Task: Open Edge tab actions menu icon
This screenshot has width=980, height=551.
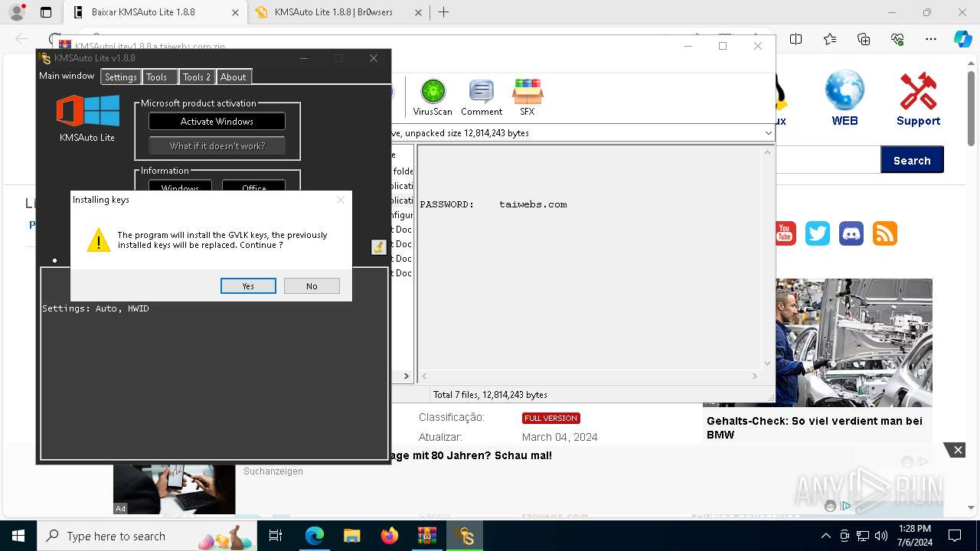Action: click(x=46, y=12)
